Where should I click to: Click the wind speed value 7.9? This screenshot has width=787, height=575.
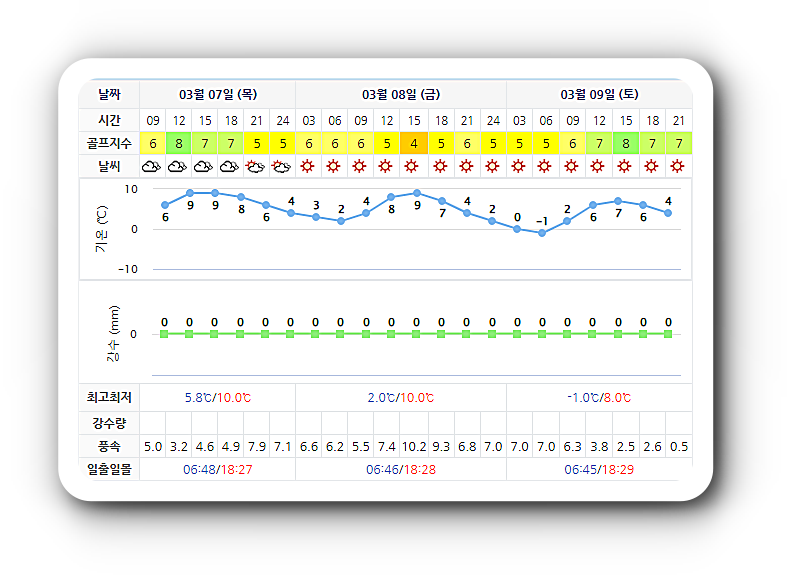coord(257,447)
